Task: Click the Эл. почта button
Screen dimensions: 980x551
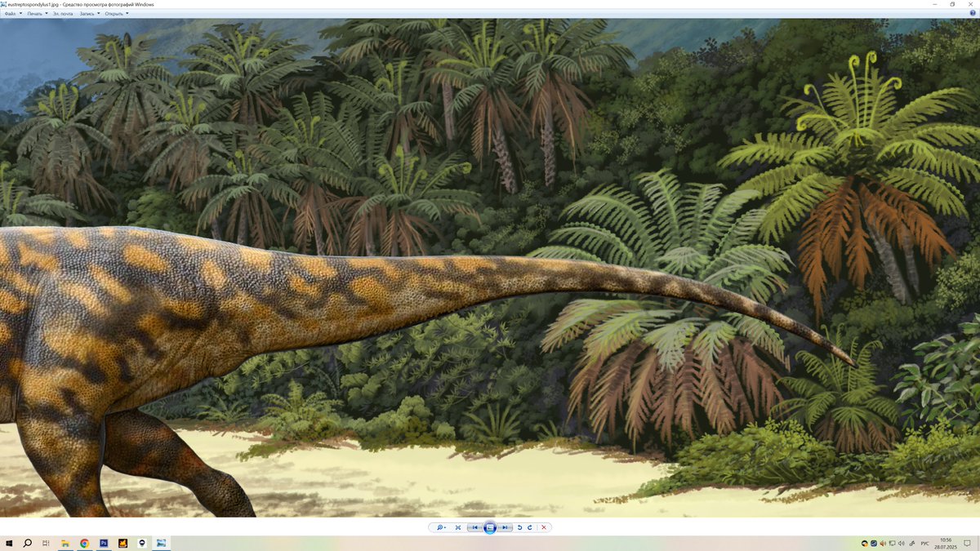Action: click(63, 14)
